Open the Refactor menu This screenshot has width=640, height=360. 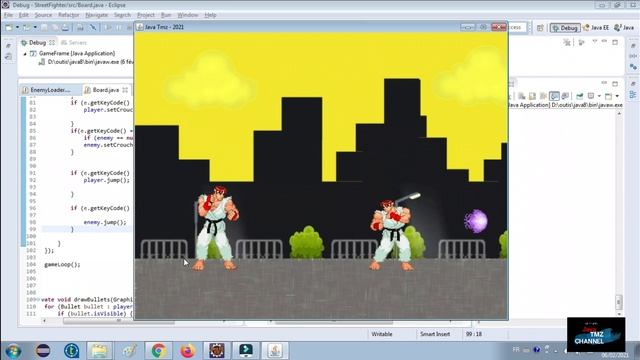[69, 15]
